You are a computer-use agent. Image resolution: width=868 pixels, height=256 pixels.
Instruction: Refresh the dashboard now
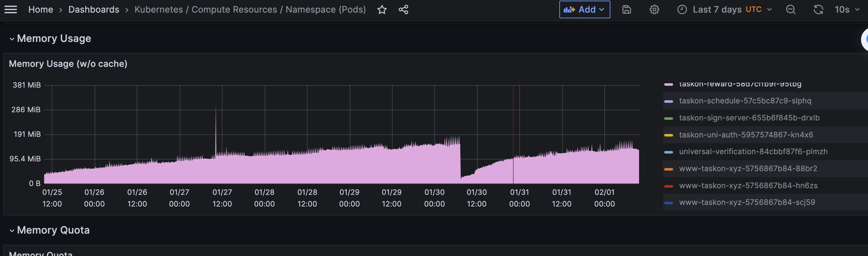818,9
